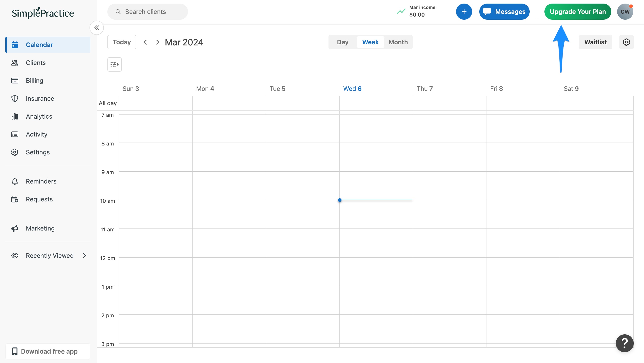Open Messages

pos(504,12)
